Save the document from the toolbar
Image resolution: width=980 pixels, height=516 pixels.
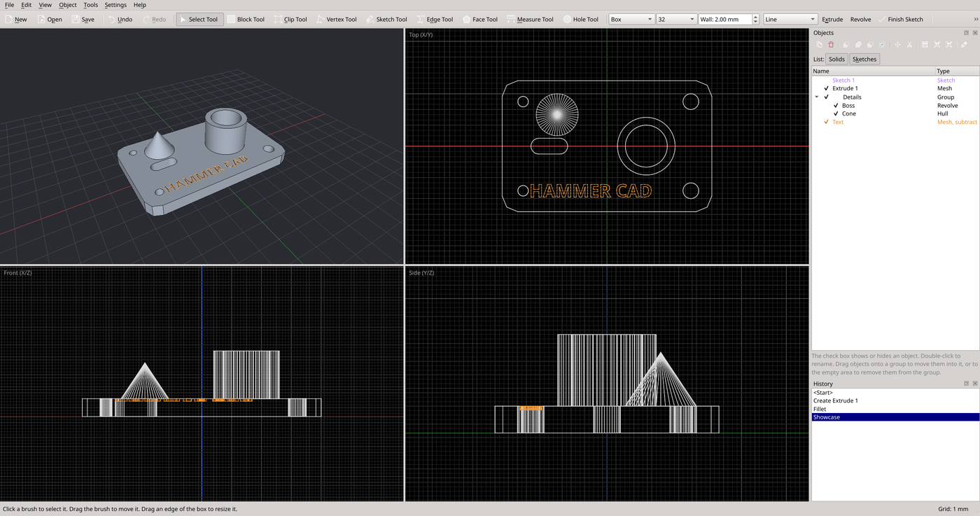click(83, 20)
